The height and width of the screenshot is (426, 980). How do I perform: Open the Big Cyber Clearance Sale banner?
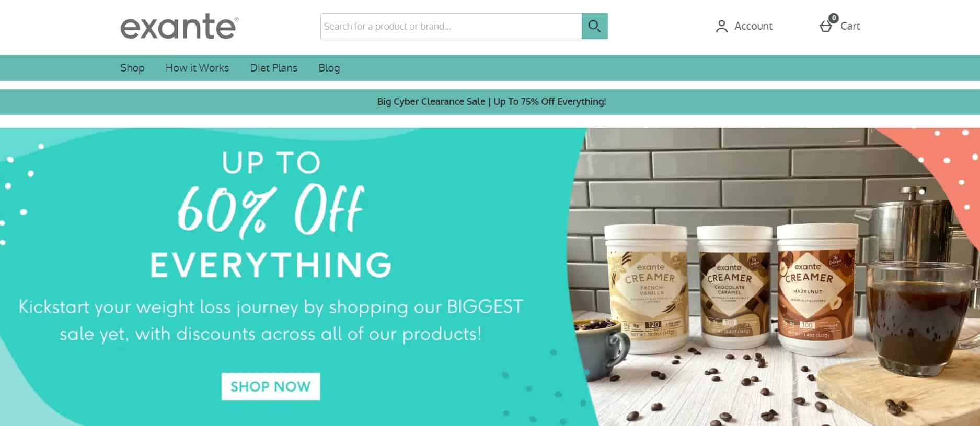point(491,102)
